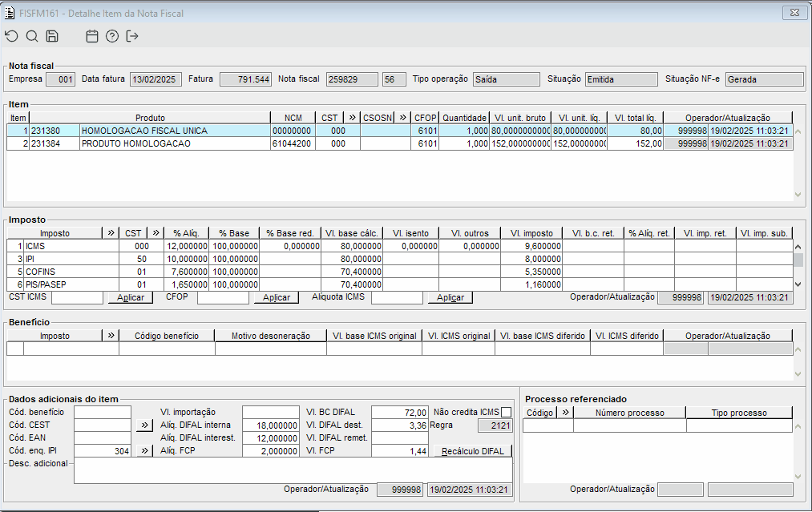Image resolution: width=812 pixels, height=512 pixels.
Task: Click the document icon in title bar
Action: [x=10, y=12]
